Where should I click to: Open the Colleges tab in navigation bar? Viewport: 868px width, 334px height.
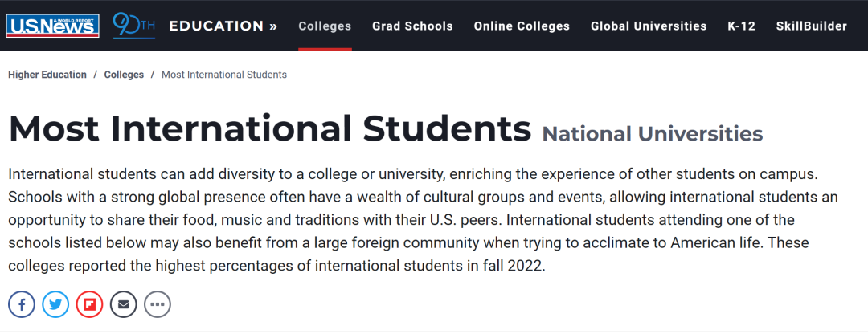(x=325, y=26)
